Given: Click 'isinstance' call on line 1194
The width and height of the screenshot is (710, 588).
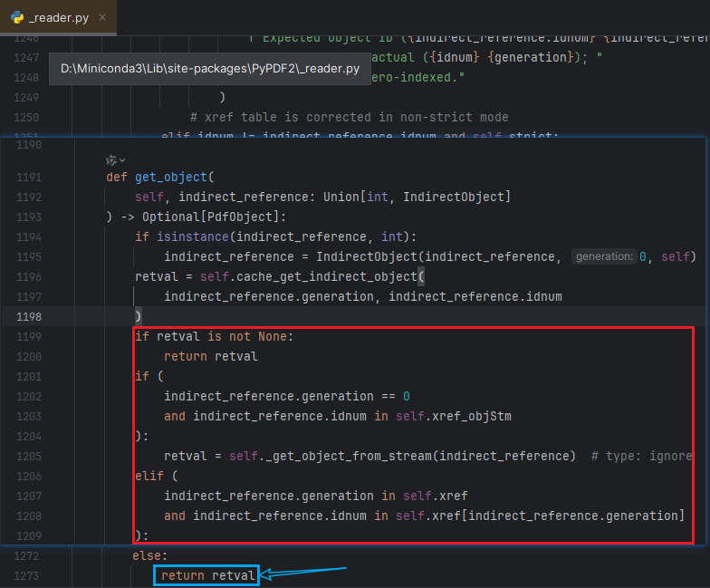Looking at the screenshot, I should coord(192,237).
